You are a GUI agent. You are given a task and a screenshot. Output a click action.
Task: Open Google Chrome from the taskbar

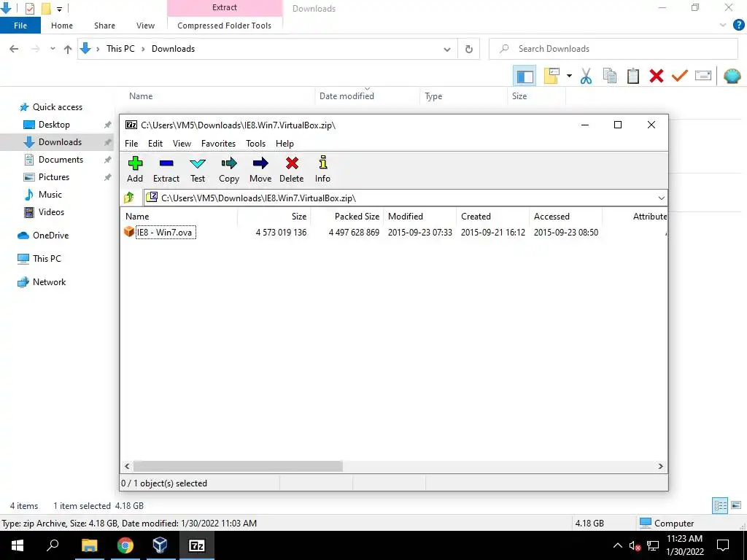pos(125,545)
